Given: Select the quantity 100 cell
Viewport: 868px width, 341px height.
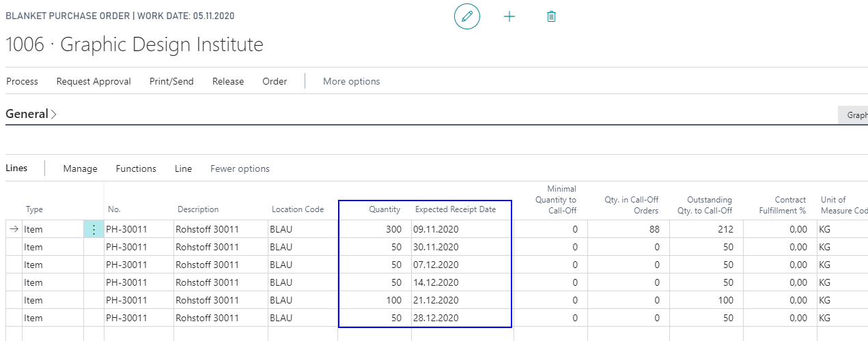Looking at the screenshot, I should pyautogui.click(x=375, y=300).
